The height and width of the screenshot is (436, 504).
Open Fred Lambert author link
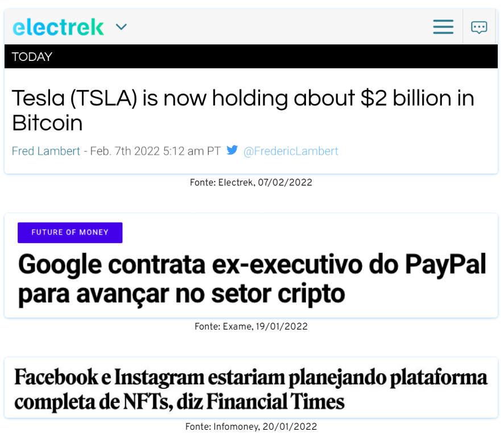coord(46,151)
